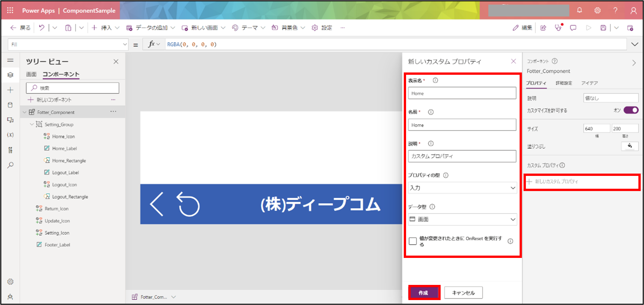
Task: Click the save disk icon
Action: [x=603, y=28]
